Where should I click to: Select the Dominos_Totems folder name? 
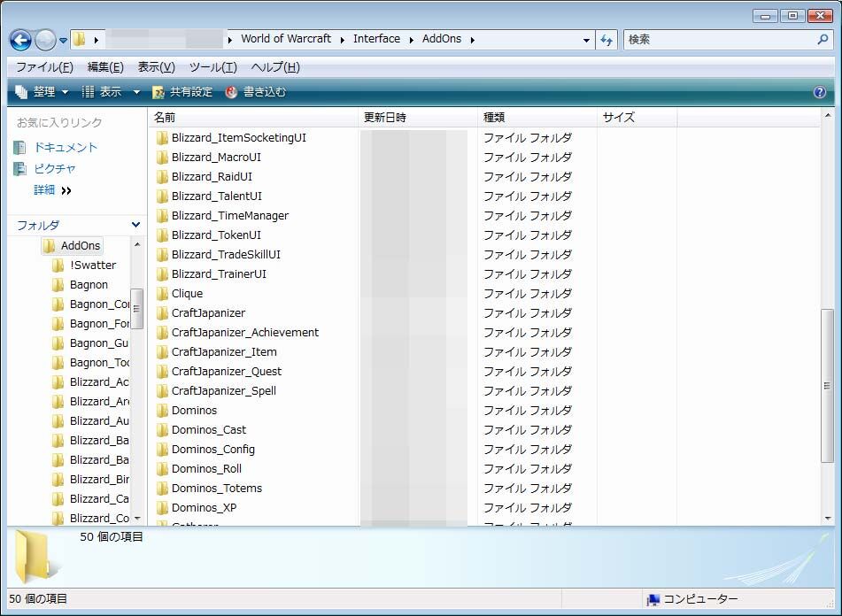(x=217, y=488)
